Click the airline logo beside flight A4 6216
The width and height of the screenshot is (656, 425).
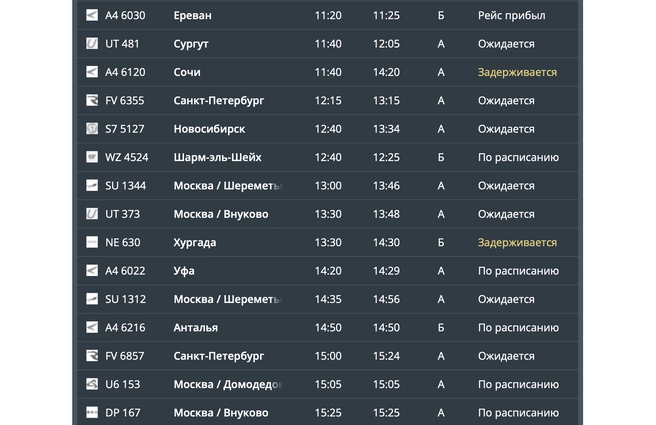[x=92, y=327]
